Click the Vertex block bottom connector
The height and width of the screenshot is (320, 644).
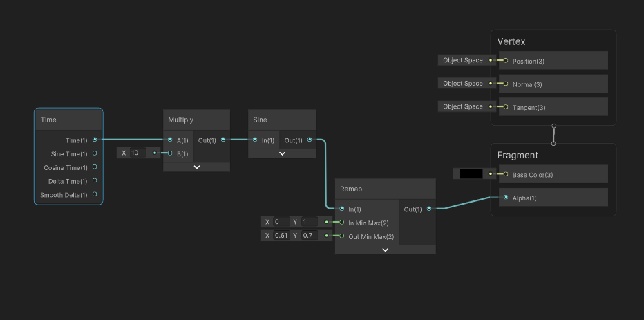tap(553, 126)
